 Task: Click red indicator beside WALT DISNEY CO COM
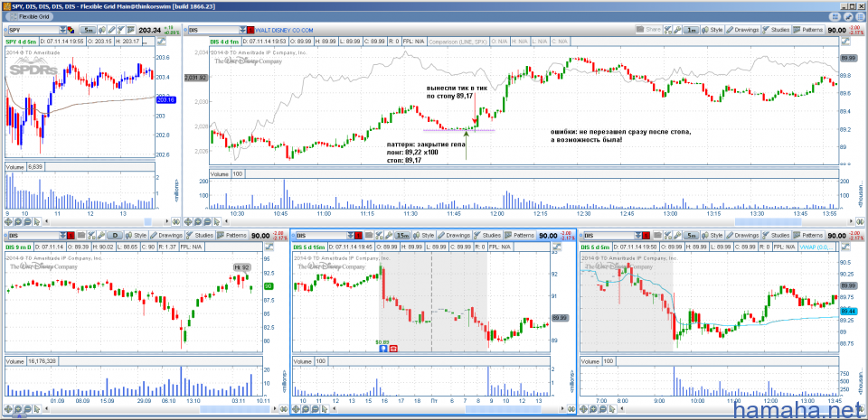click(x=250, y=30)
